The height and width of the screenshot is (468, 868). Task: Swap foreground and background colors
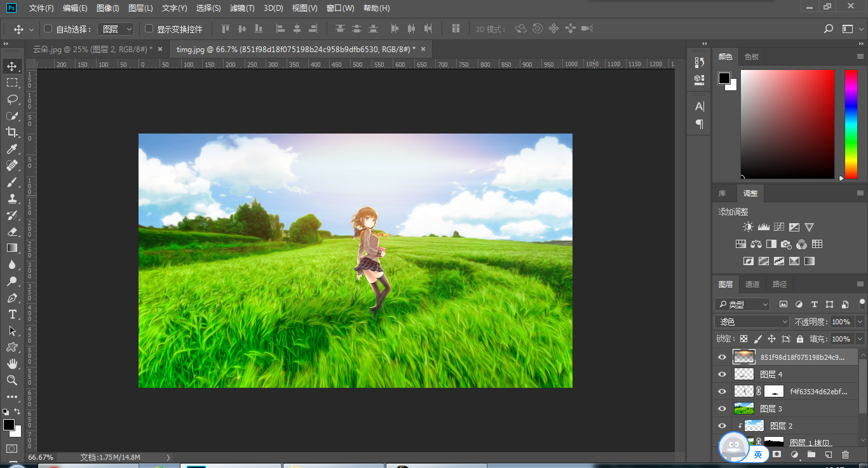pyautogui.click(x=17, y=411)
